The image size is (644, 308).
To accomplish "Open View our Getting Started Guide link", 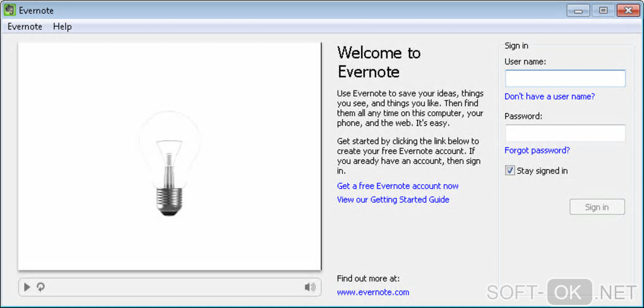I will [x=393, y=199].
